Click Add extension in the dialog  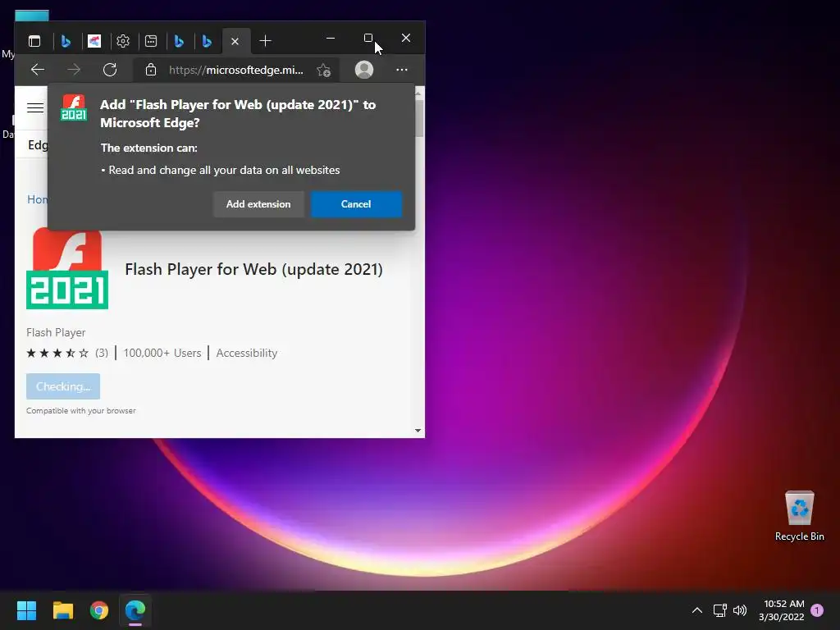[258, 204]
